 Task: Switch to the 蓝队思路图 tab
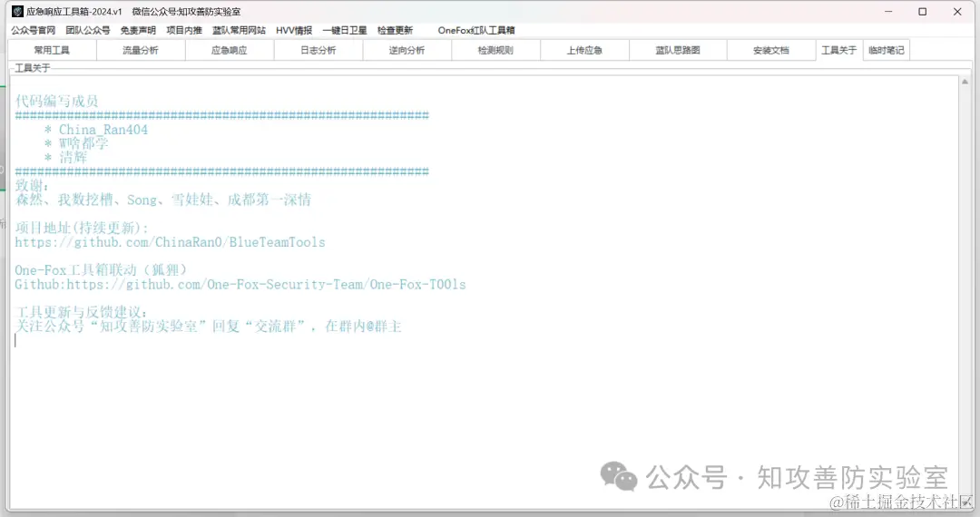[678, 50]
